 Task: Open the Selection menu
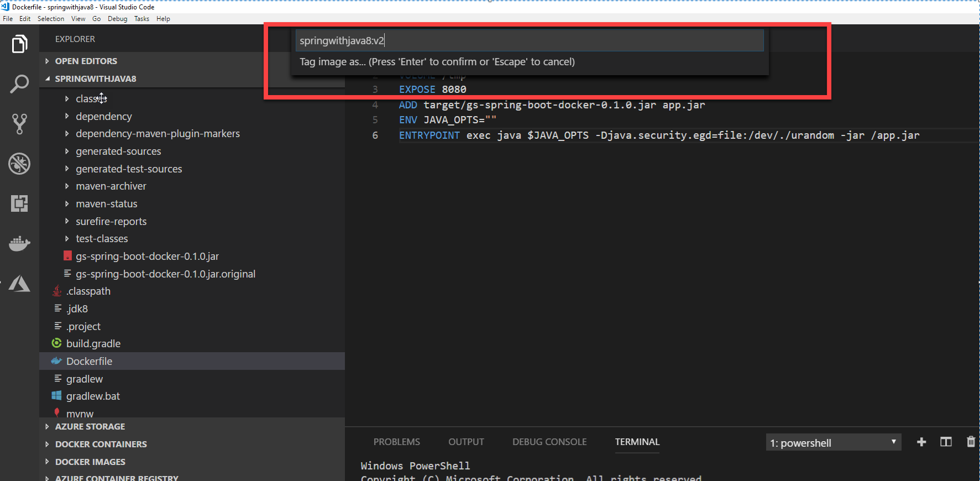click(x=51, y=19)
